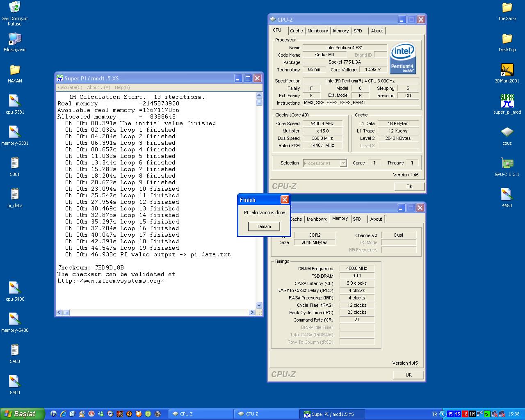Click first CPU-Z taskbar button
525x420 pixels.
click(201, 414)
